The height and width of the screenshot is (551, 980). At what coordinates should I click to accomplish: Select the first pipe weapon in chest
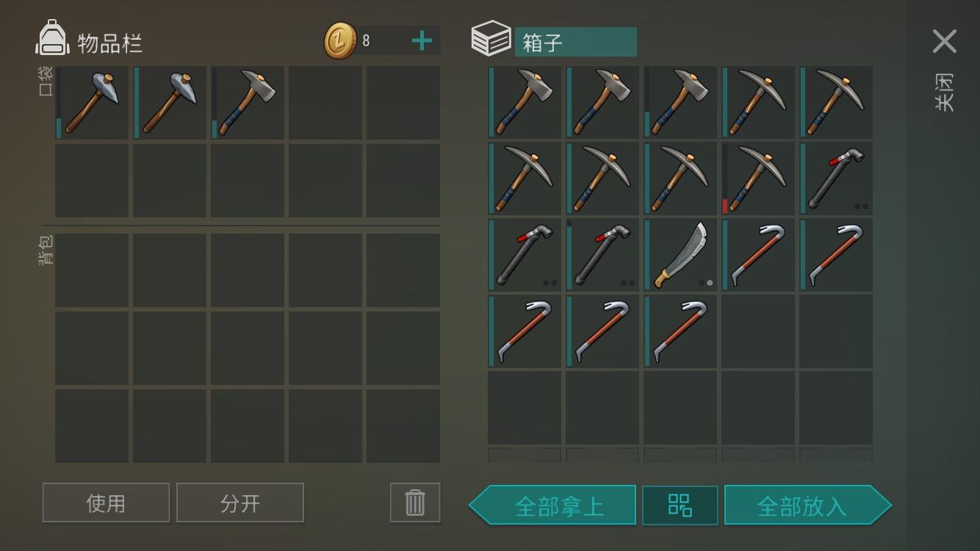836,179
